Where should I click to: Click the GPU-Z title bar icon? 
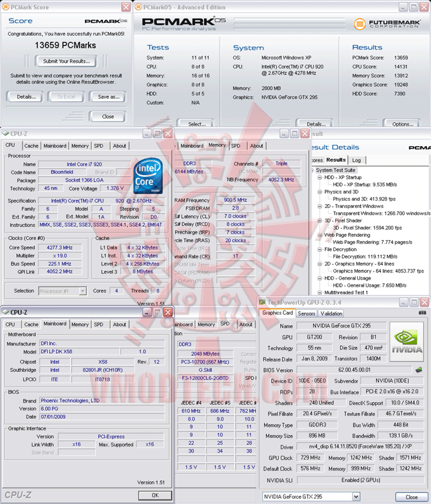click(262, 302)
